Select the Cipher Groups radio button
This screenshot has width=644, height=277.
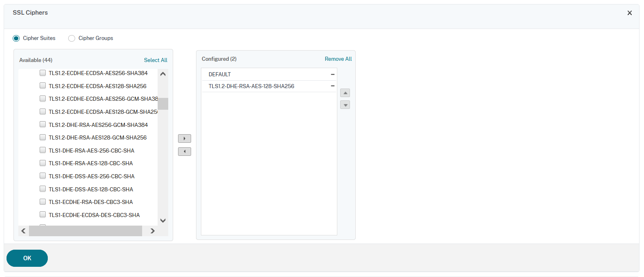click(x=71, y=38)
